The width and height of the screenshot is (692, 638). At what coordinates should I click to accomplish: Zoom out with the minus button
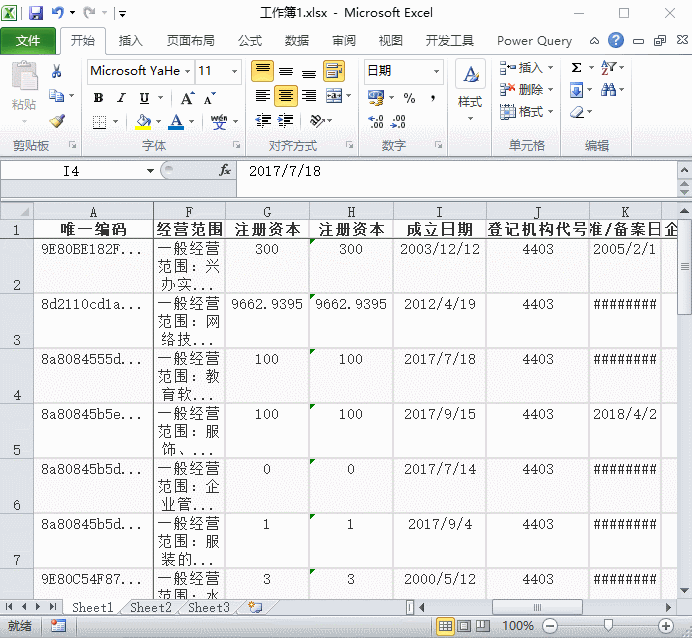[x=550, y=626]
